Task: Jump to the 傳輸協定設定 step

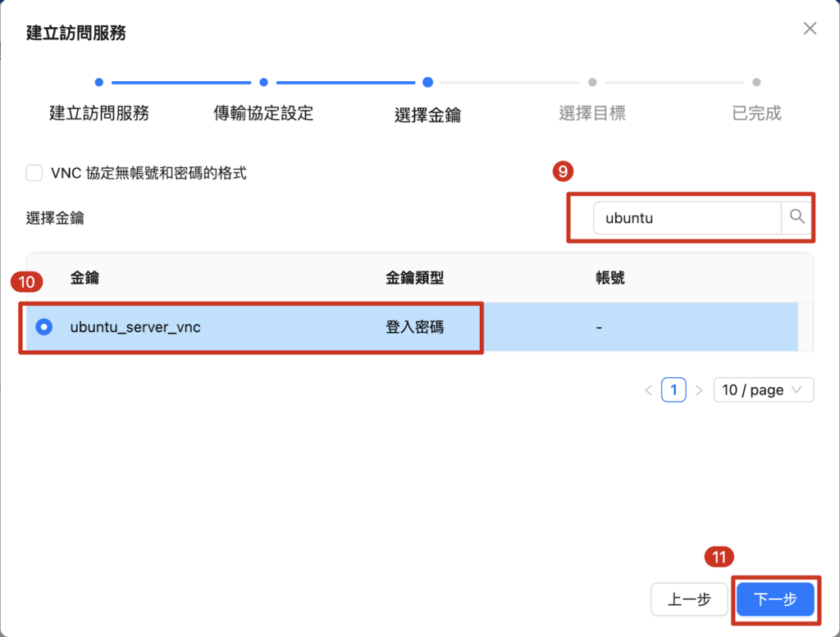Action: click(x=263, y=113)
